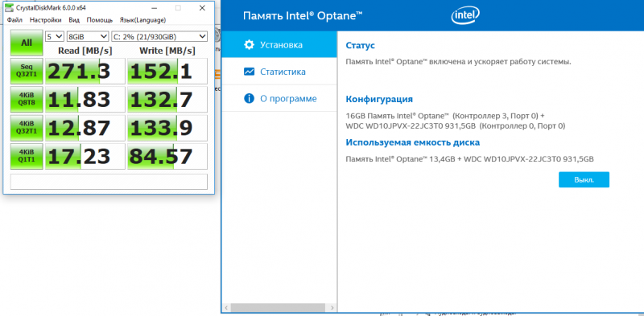Click the Статус heading
Image resolution: width=644 pixels, height=316 pixels.
click(360, 45)
